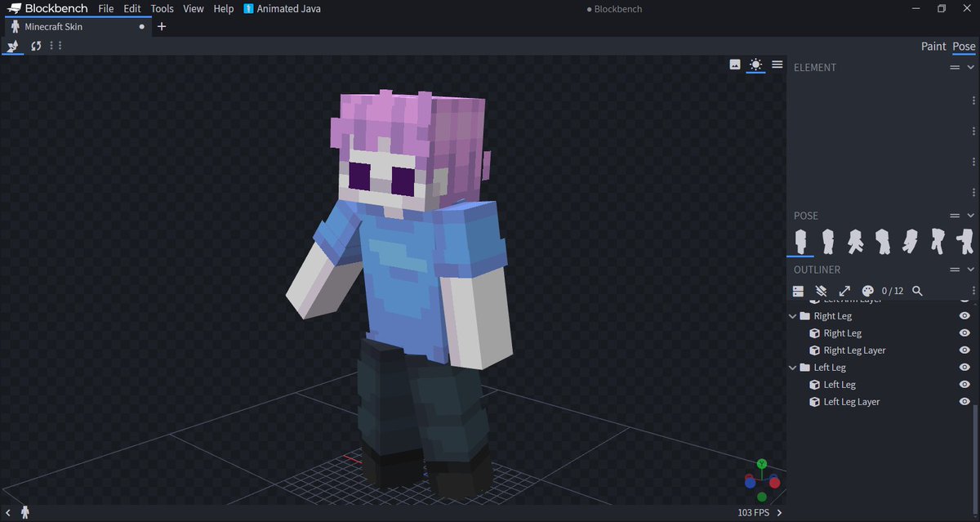980x522 pixels.
Task: Collapse the left sidebar arrow
Action: tap(8, 513)
